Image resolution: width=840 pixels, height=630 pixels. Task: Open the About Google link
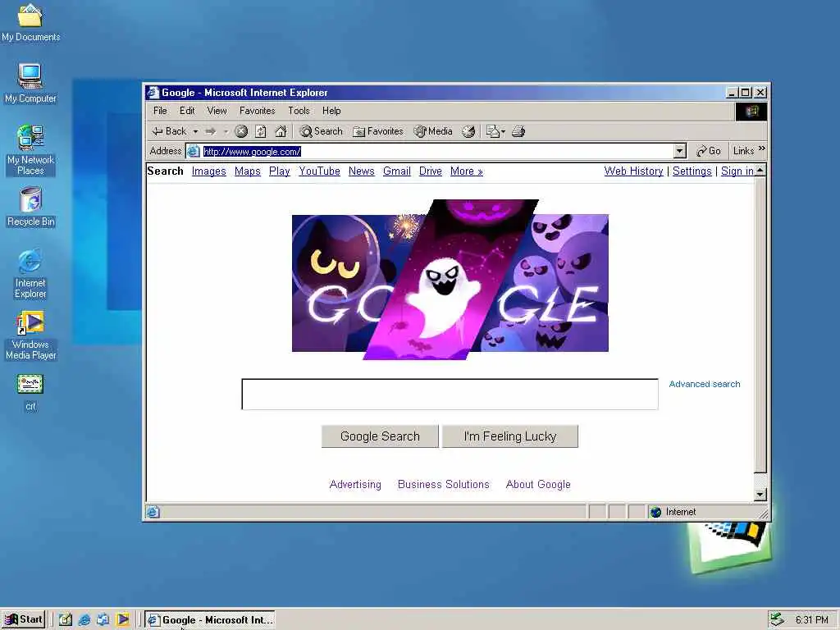tap(538, 484)
